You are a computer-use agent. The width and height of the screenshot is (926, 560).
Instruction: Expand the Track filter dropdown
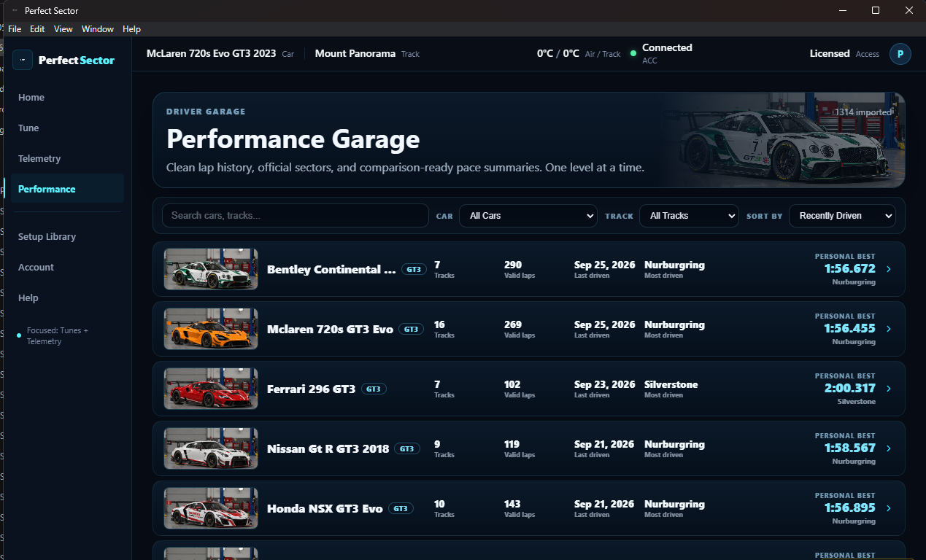pos(689,216)
